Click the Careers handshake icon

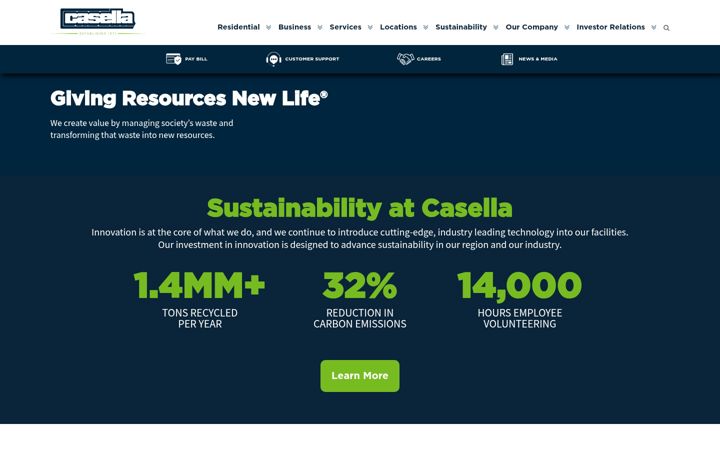(405, 59)
